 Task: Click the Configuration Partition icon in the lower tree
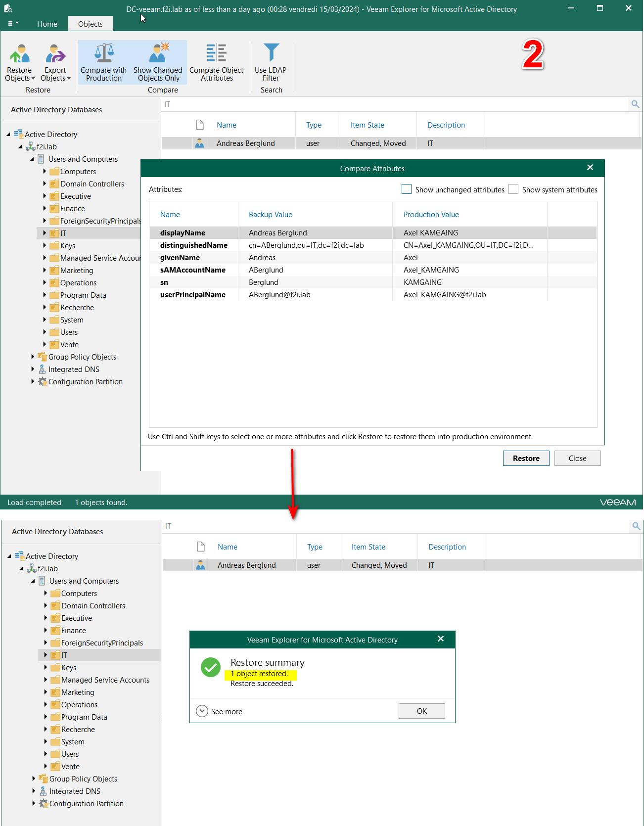[44, 803]
